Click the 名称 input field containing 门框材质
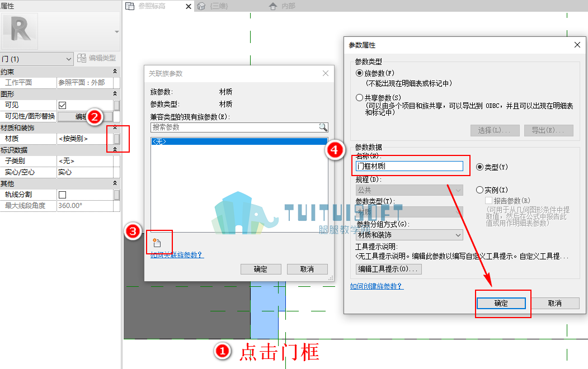The image size is (588, 369). 409,166
